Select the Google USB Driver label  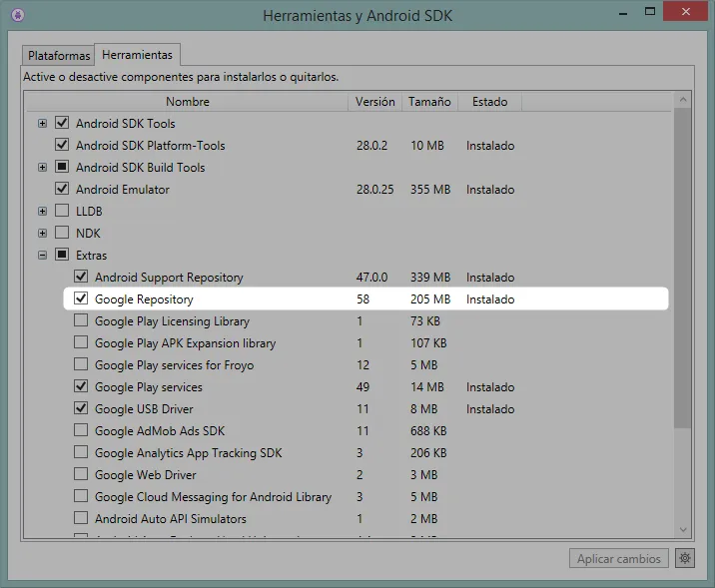[144, 409]
